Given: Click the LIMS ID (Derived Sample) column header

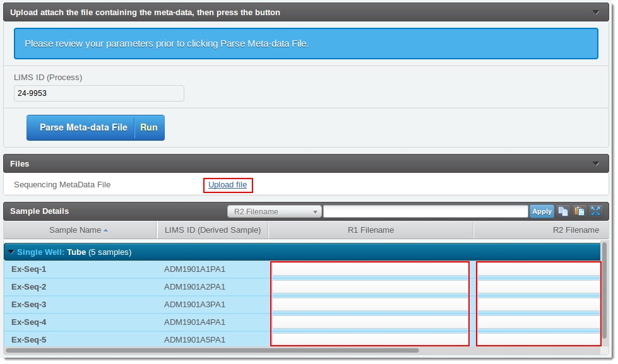Looking at the screenshot, I should 212,230.
